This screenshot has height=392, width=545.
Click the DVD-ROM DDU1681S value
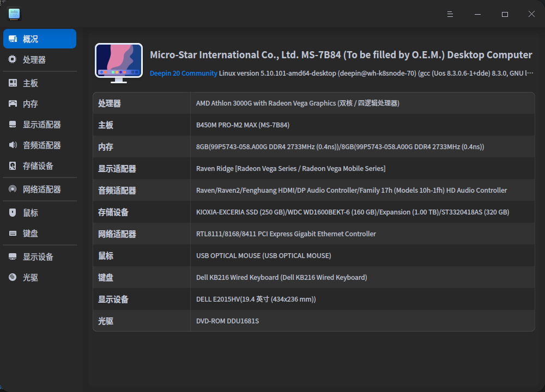click(x=227, y=321)
